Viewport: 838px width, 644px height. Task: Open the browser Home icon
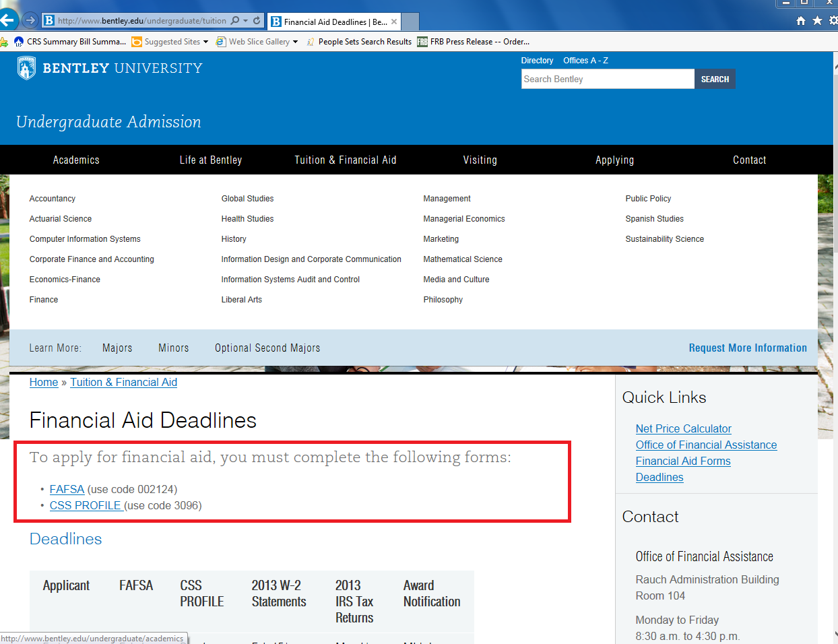click(x=801, y=20)
